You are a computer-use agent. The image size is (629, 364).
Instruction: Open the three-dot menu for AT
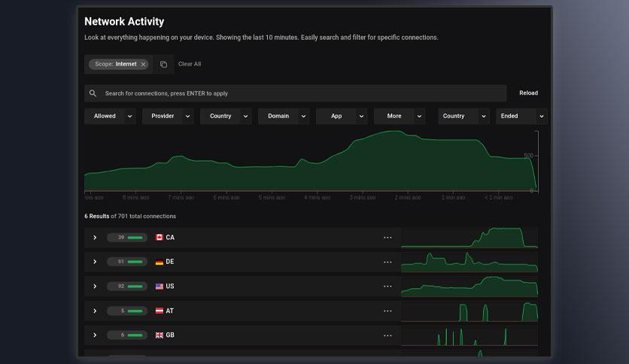[x=387, y=311]
